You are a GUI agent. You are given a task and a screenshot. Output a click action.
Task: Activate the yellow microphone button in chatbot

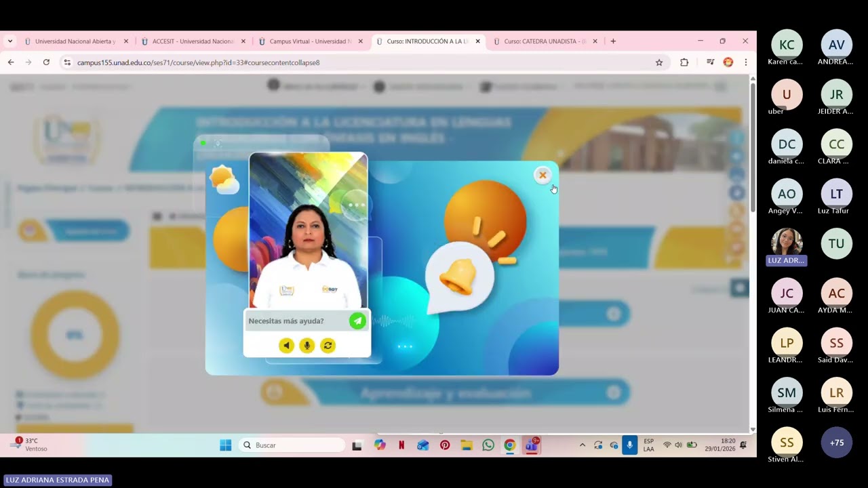point(307,346)
